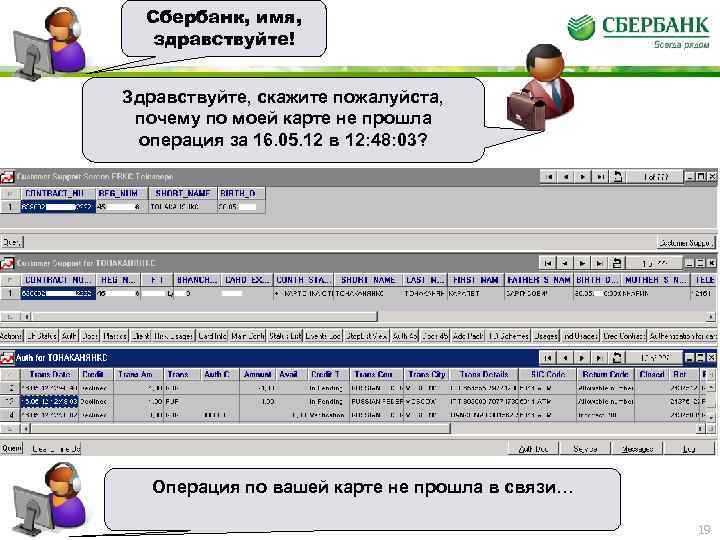Screen dimensions: 720x540
Task: Maximize the Auth for window
Action: (x=701, y=357)
